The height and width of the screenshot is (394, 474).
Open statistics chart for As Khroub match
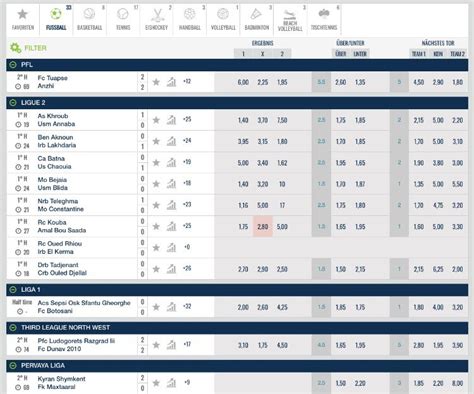(x=171, y=120)
